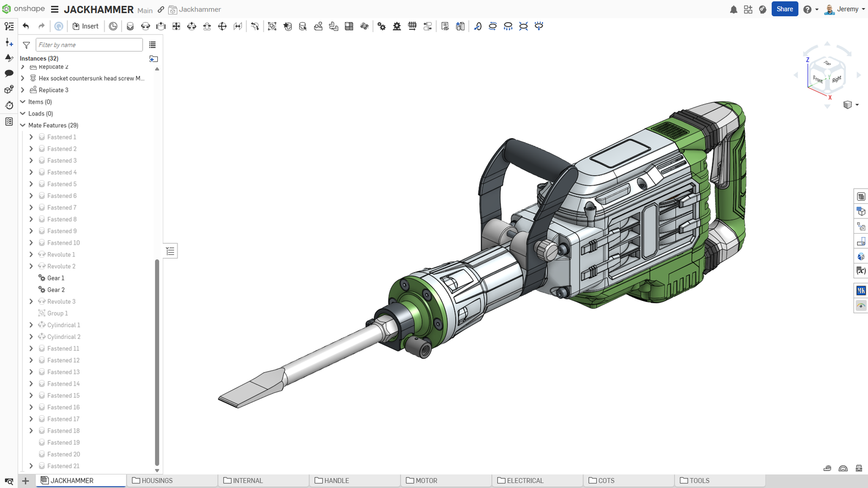Image resolution: width=868 pixels, height=488 pixels.
Task: Open the App Store grid icon
Action: click(748, 9)
